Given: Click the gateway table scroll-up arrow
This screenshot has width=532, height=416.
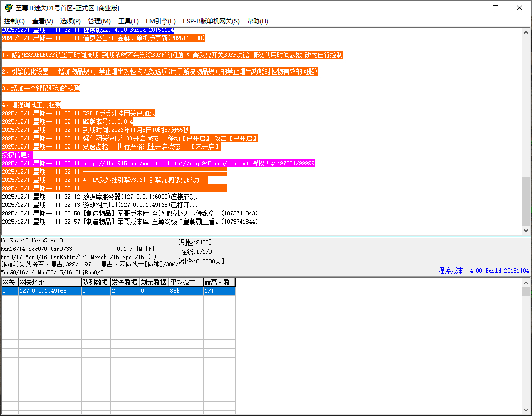Looking at the screenshot, I should pyautogui.click(x=526, y=283).
